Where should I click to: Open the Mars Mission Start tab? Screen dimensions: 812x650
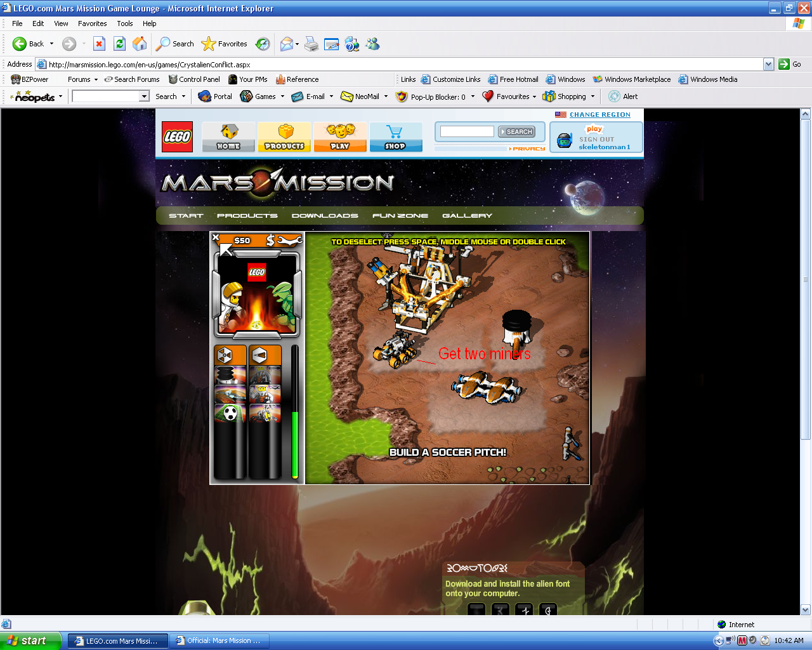186,216
